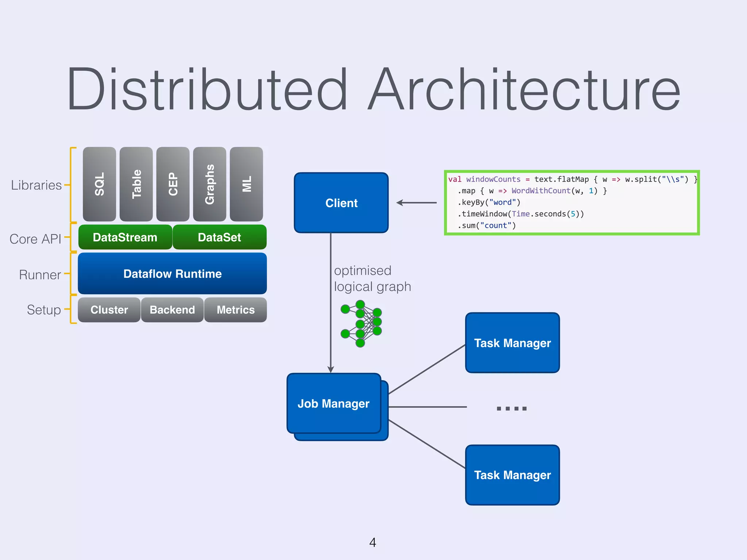Select the Table library block
Viewport: 747px width, 560px height.
point(136,184)
